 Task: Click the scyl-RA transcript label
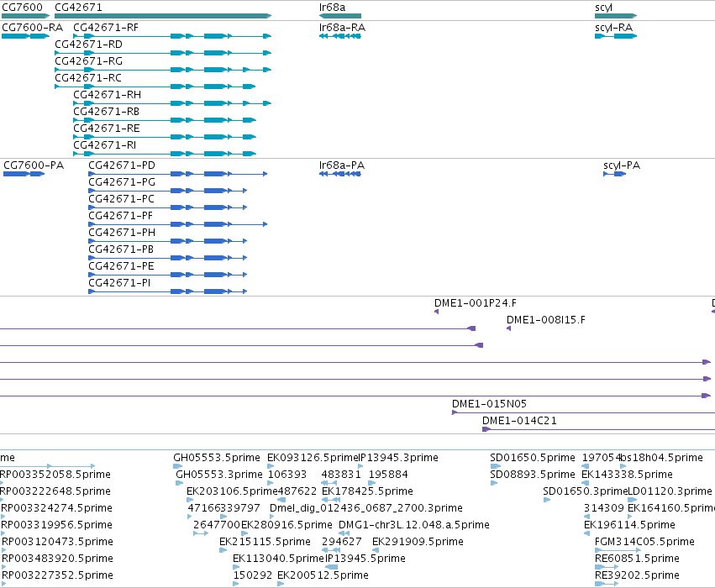613,28
